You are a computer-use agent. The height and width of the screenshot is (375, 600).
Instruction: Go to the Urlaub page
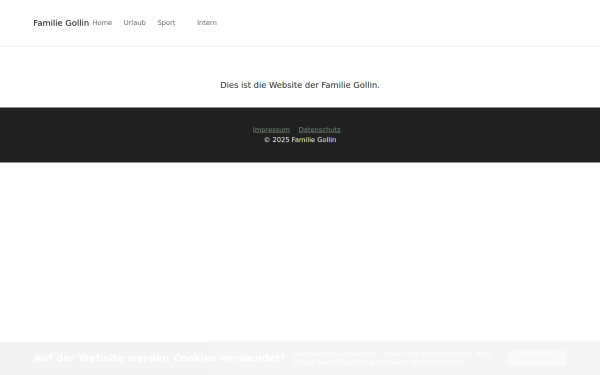[x=135, y=23]
